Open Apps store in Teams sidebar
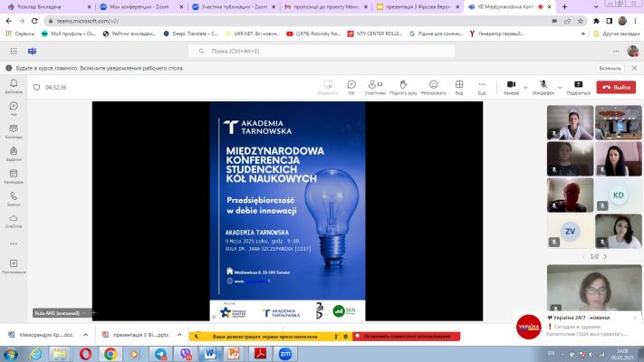 (14, 266)
